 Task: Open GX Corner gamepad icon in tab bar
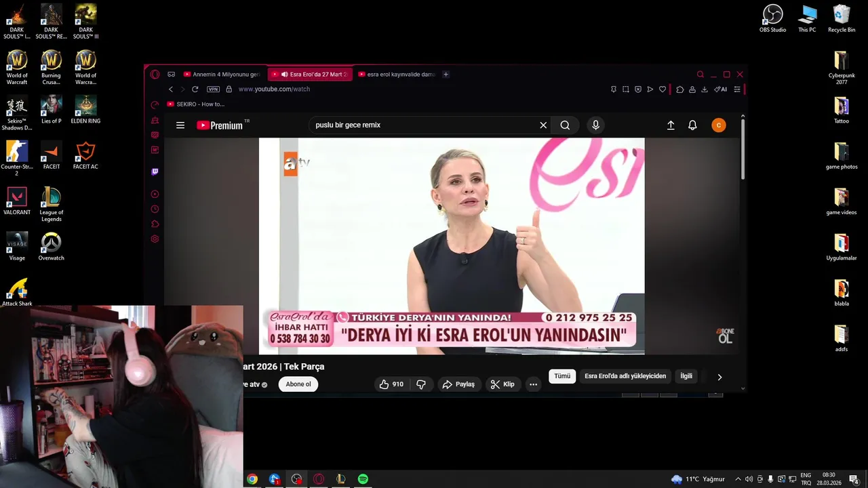click(x=172, y=75)
